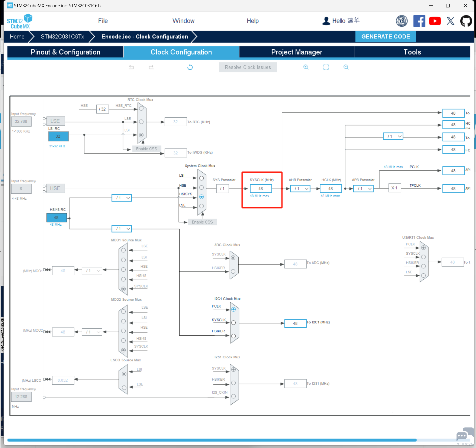Click the user account avatar icon

(x=326, y=21)
